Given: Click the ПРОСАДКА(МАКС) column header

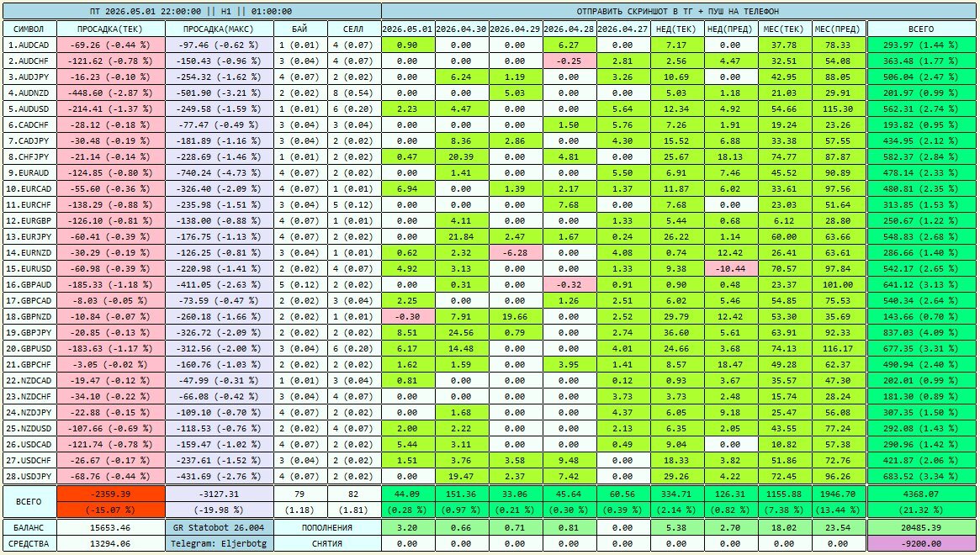Looking at the screenshot, I should pyautogui.click(x=220, y=29).
